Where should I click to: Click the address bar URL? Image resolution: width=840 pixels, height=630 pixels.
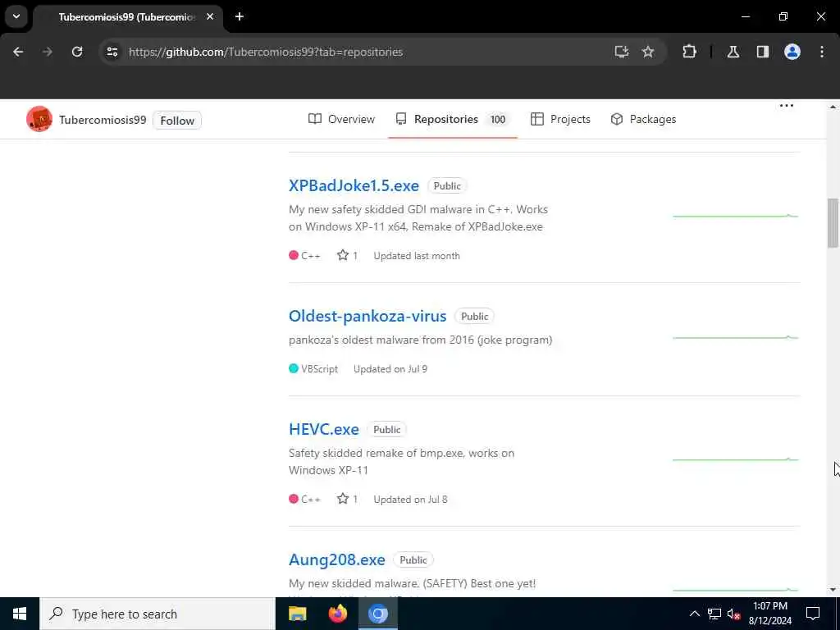point(266,52)
